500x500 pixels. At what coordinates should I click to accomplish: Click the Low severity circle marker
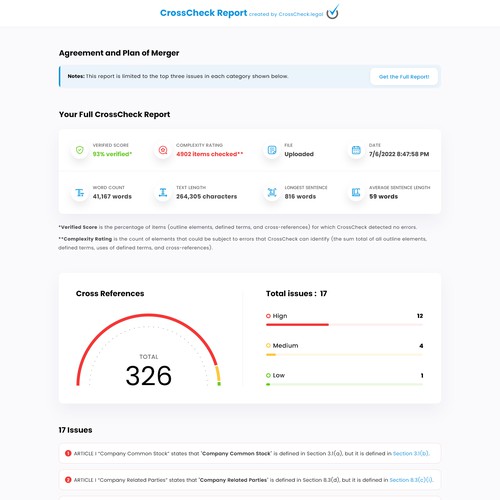[268, 375]
